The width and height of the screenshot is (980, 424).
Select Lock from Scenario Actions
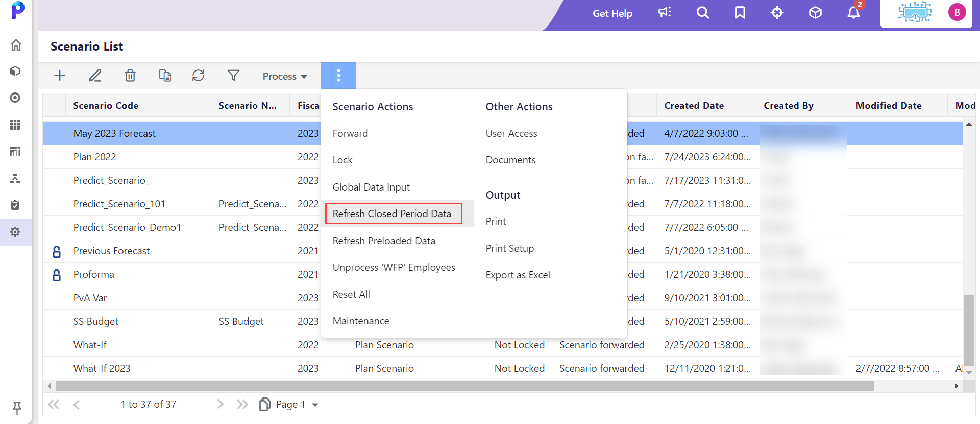click(x=342, y=160)
